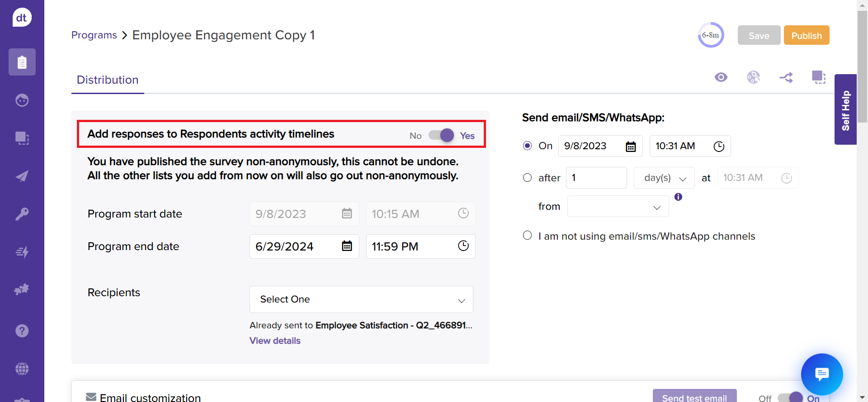Click the share workflow icon
The image size is (868, 402).
pos(786,77)
